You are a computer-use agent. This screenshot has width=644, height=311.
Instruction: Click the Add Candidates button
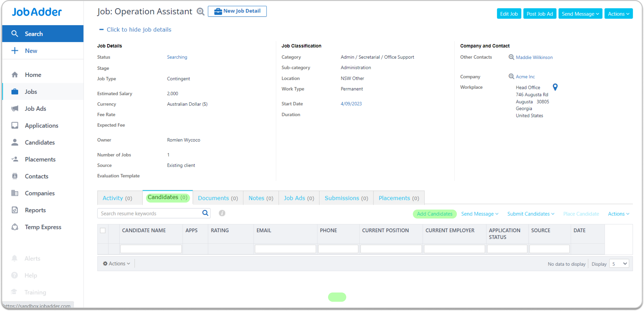coord(434,214)
